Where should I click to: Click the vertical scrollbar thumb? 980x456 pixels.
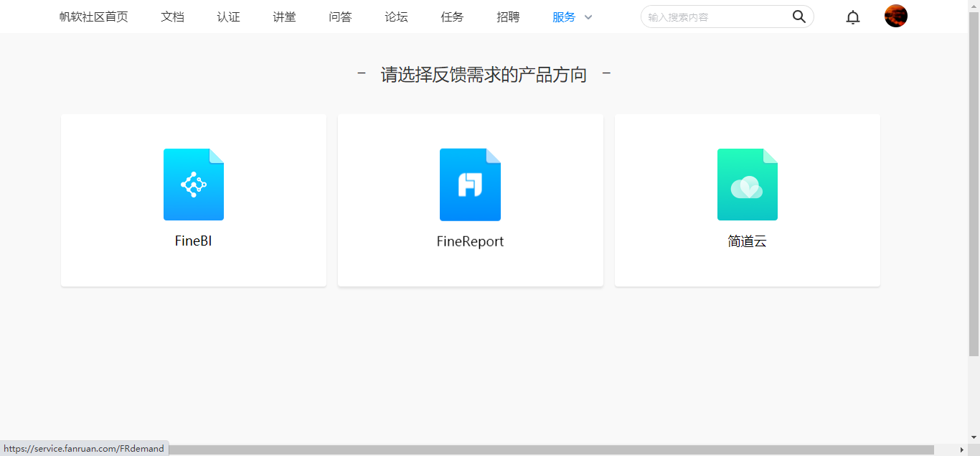pyautogui.click(x=974, y=184)
